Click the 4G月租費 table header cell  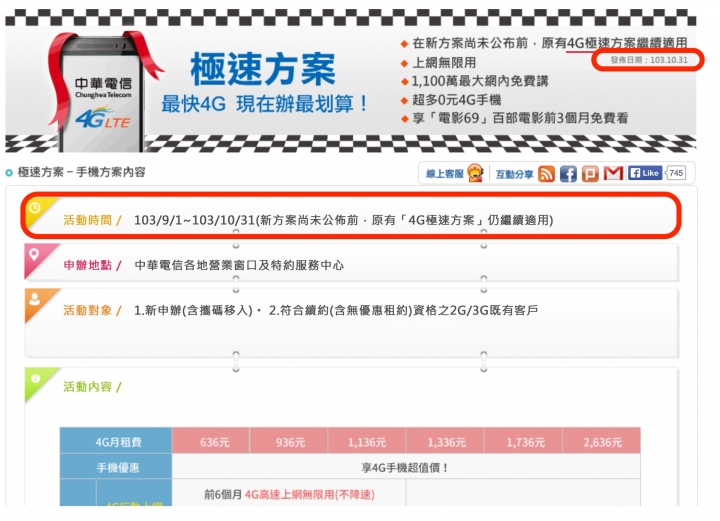tap(116, 441)
